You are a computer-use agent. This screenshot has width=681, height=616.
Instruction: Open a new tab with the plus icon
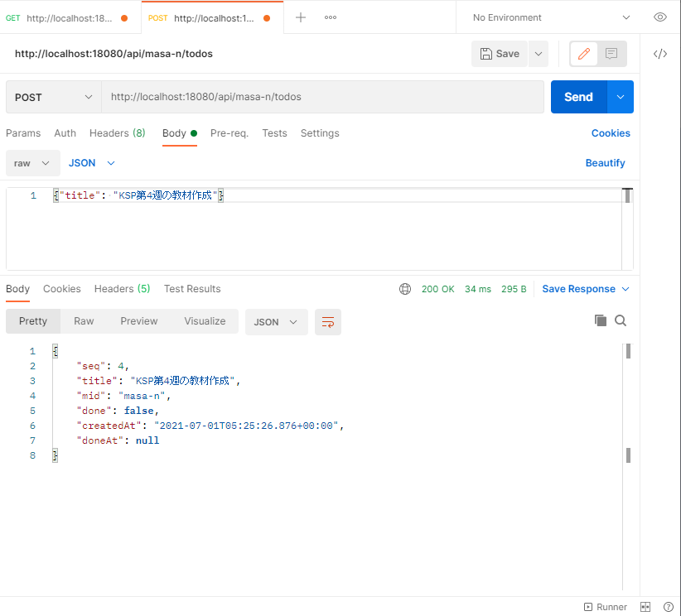coord(301,17)
